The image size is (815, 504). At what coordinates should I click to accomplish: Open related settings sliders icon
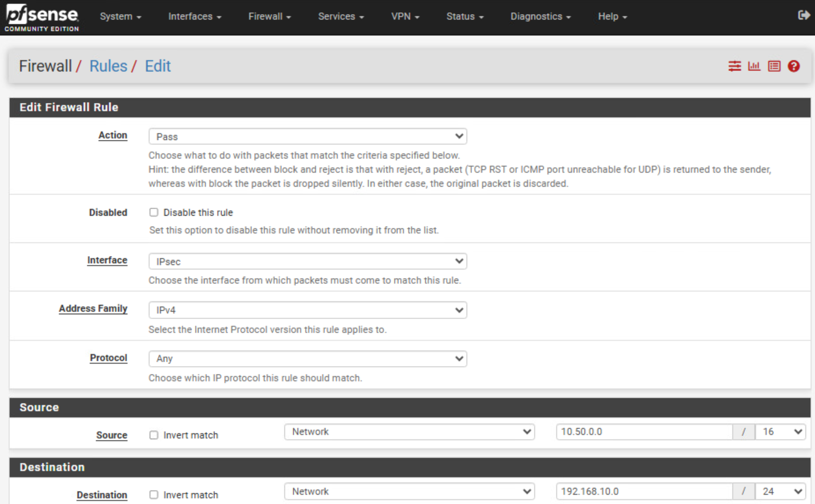(x=734, y=66)
